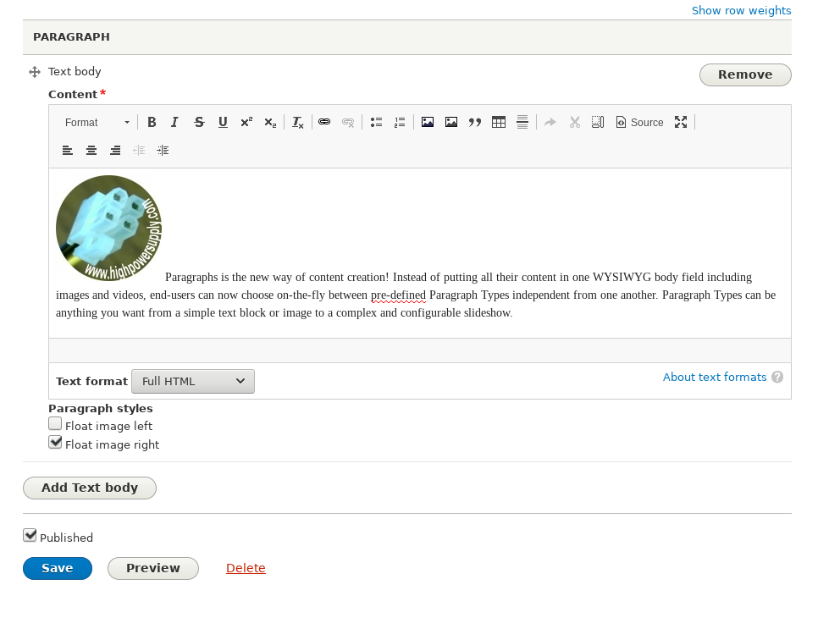The image size is (840, 629).
Task: Click the help icon next to About text formats
Action: pyautogui.click(x=777, y=378)
